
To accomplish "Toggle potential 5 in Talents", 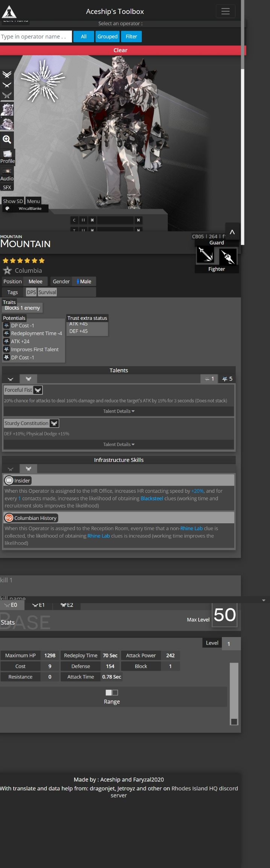I will [x=227, y=379].
